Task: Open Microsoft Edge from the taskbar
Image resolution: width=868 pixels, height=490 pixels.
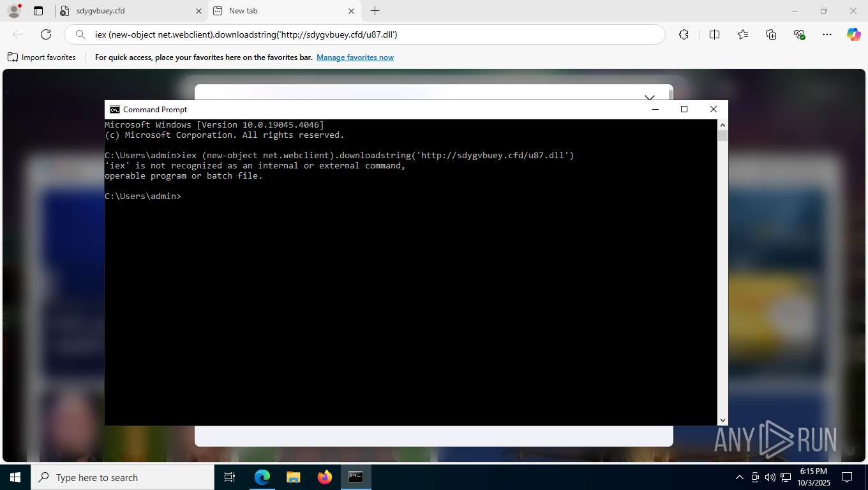Action: tap(262, 477)
